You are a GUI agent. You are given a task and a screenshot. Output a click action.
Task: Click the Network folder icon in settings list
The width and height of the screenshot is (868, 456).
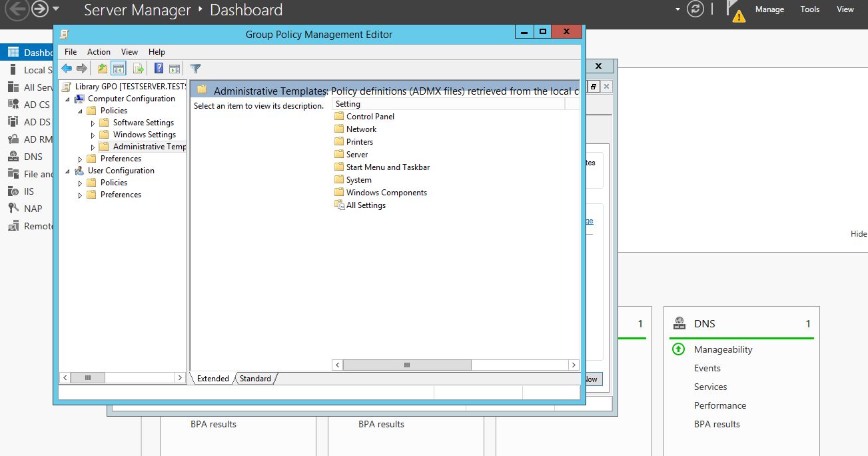point(339,129)
